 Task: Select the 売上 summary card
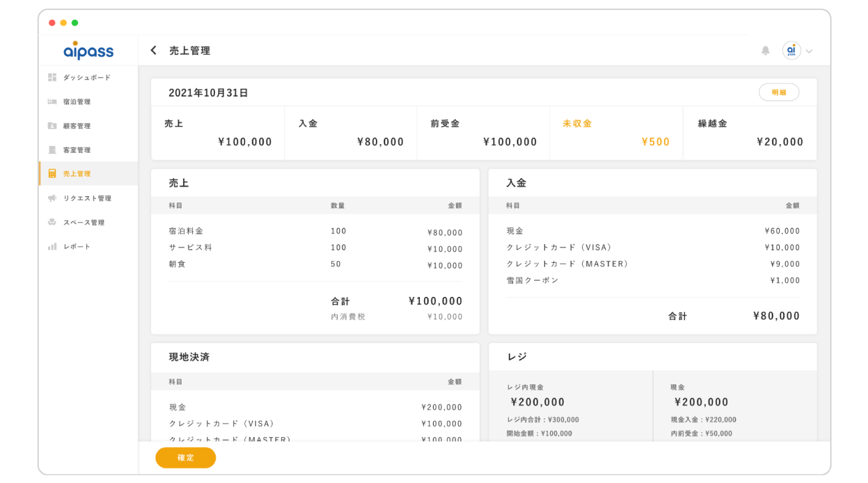(218, 133)
